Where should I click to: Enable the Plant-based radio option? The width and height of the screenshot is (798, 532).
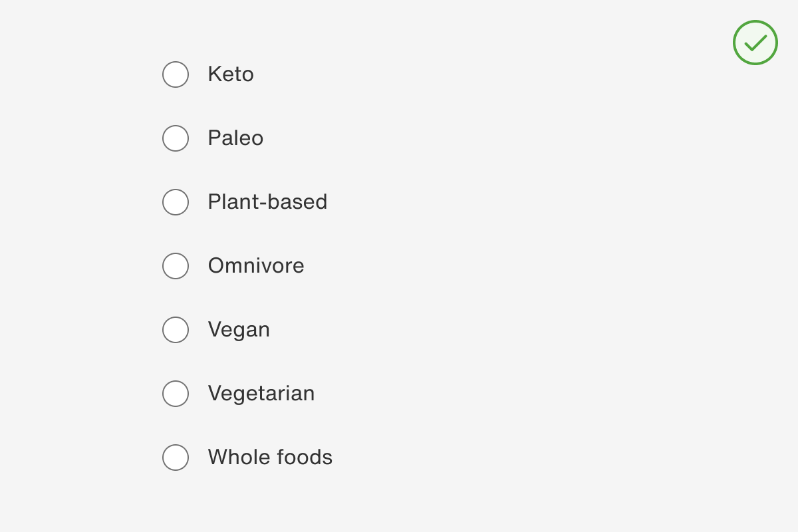pos(176,202)
